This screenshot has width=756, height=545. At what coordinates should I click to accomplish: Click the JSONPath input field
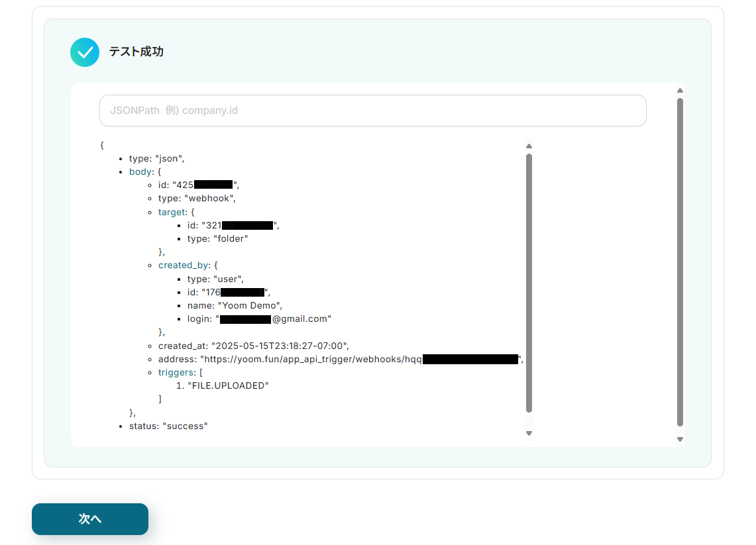tap(372, 111)
